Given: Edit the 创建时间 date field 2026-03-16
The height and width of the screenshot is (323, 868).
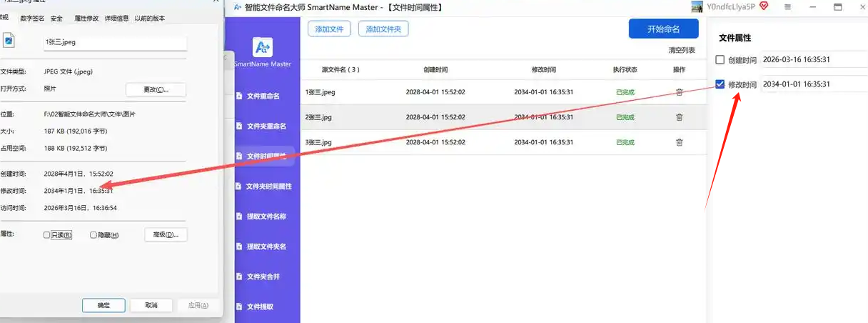Looking at the screenshot, I should pos(814,60).
